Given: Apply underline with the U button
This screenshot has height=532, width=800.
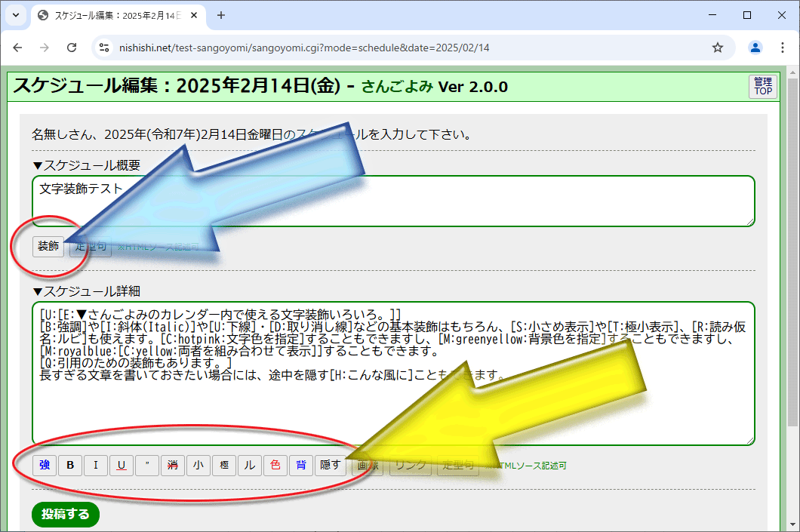Looking at the screenshot, I should click(122, 465).
